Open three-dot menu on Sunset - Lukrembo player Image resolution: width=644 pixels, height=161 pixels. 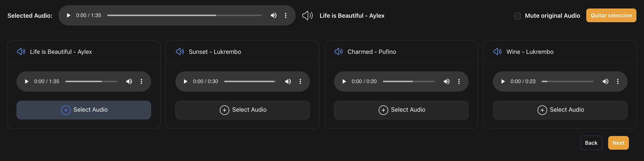300,82
